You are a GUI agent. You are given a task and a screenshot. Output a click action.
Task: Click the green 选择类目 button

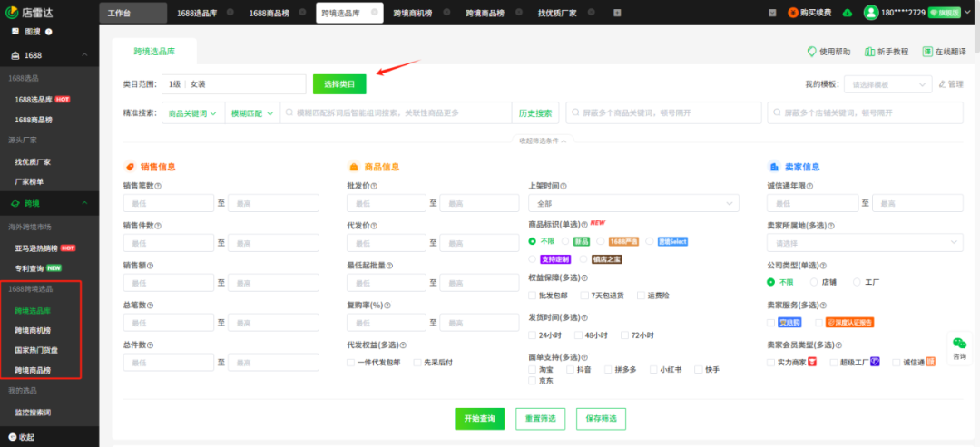coord(339,84)
